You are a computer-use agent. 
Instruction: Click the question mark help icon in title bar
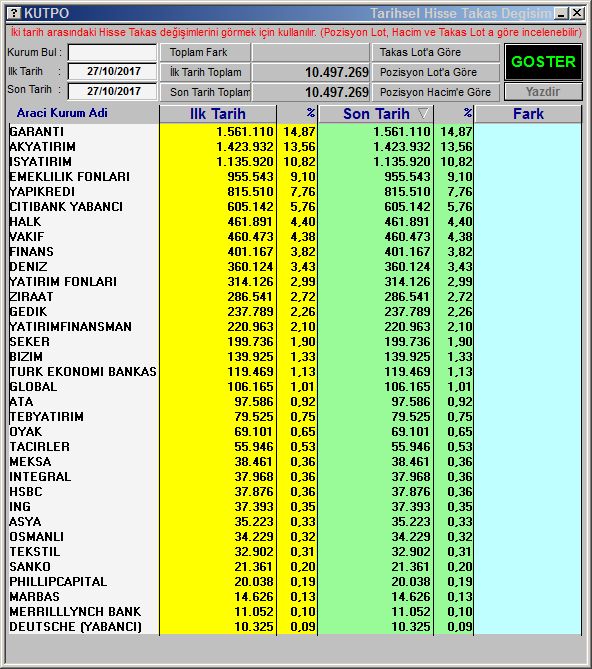click(15, 13)
